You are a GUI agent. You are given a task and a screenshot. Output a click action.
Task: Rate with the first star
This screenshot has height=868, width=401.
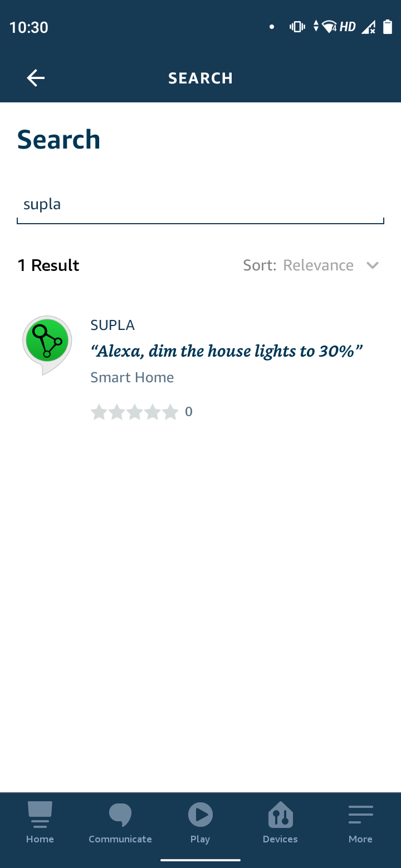tap(99, 412)
